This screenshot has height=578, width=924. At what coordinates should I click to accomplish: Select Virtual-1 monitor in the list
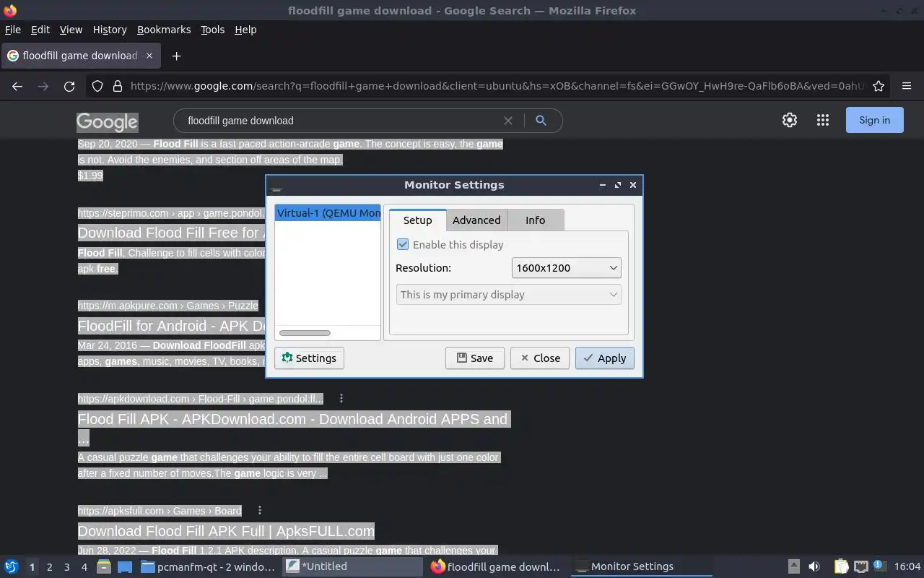click(328, 213)
